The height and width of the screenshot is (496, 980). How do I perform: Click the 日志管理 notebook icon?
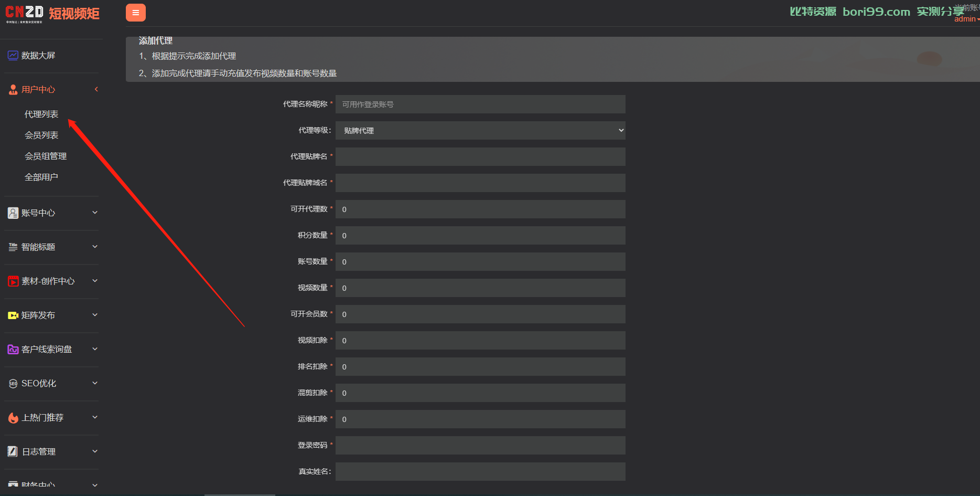(x=13, y=452)
